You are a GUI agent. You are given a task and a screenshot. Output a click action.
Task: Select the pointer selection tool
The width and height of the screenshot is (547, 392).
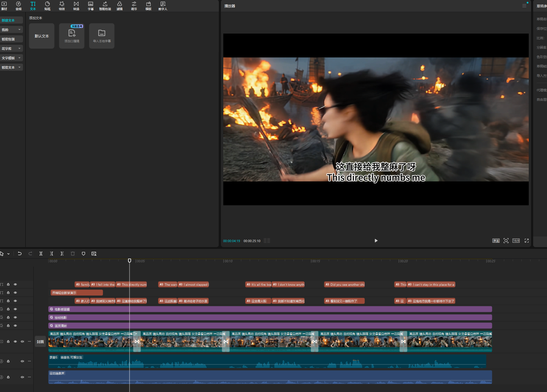coord(2,254)
